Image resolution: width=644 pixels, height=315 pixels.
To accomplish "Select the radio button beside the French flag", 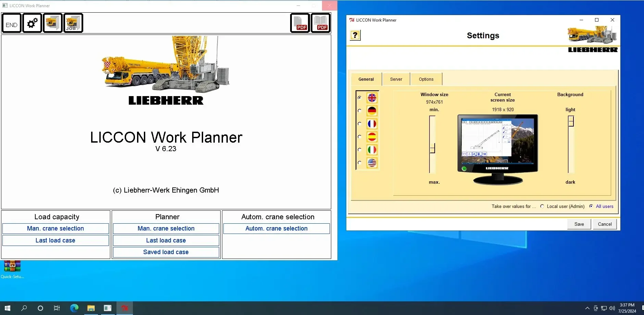I will [359, 124].
